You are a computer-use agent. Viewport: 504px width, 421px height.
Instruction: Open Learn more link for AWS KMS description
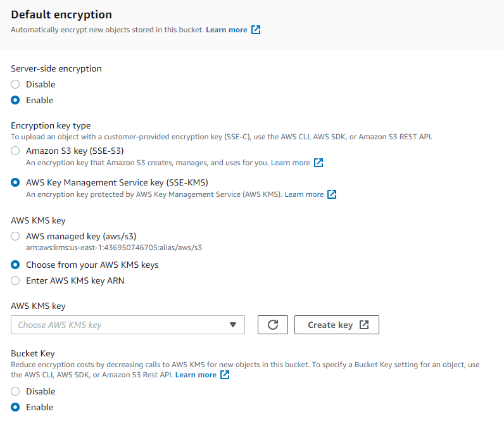point(304,194)
